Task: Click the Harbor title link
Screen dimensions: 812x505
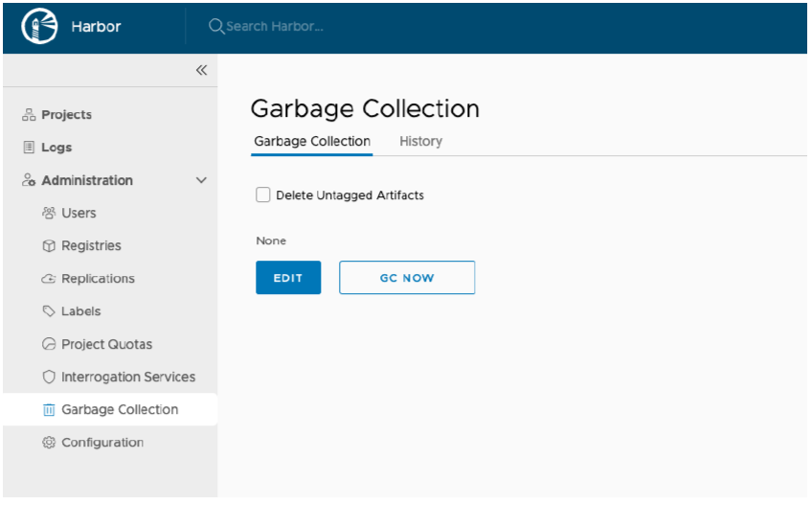Action: (96, 27)
